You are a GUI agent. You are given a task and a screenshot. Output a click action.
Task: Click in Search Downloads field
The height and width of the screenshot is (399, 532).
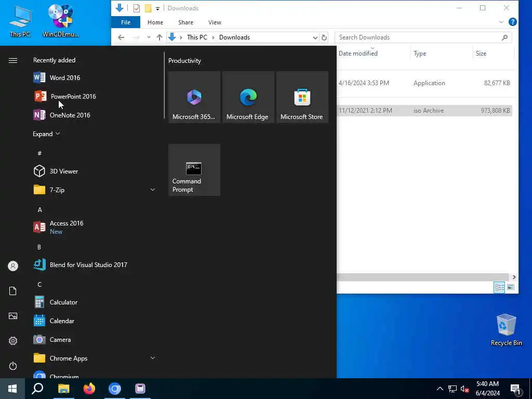coord(423,37)
